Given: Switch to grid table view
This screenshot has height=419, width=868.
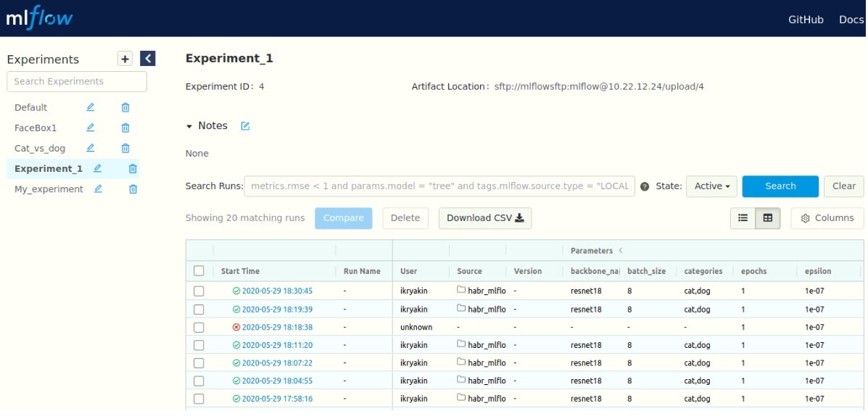Looking at the screenshot, I should [768, 218].
